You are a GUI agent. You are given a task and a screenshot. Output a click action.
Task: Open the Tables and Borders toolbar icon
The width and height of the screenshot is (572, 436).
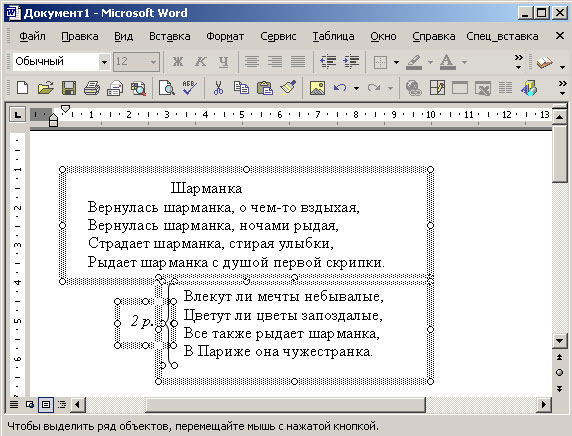[x=437, y=88]
